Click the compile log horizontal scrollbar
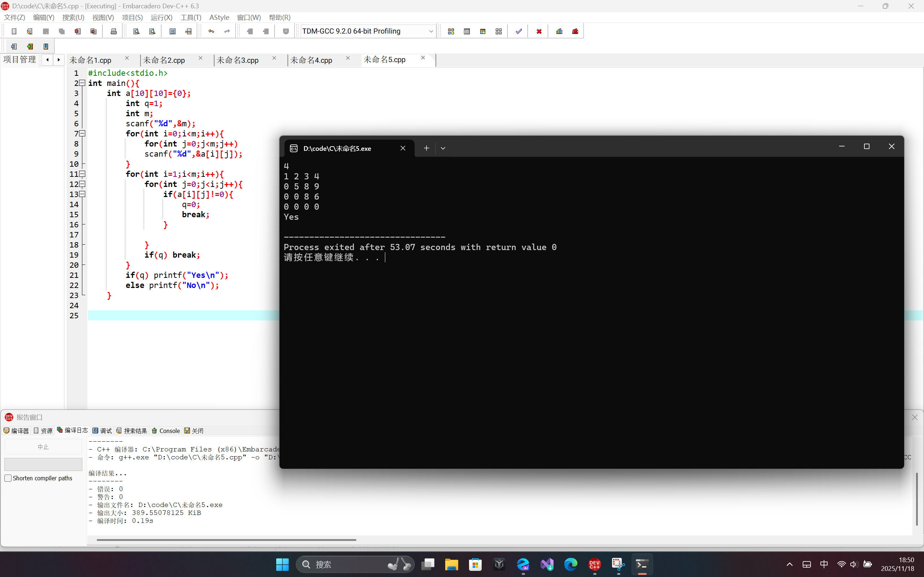924x577 pixels. tap(226, 540)
